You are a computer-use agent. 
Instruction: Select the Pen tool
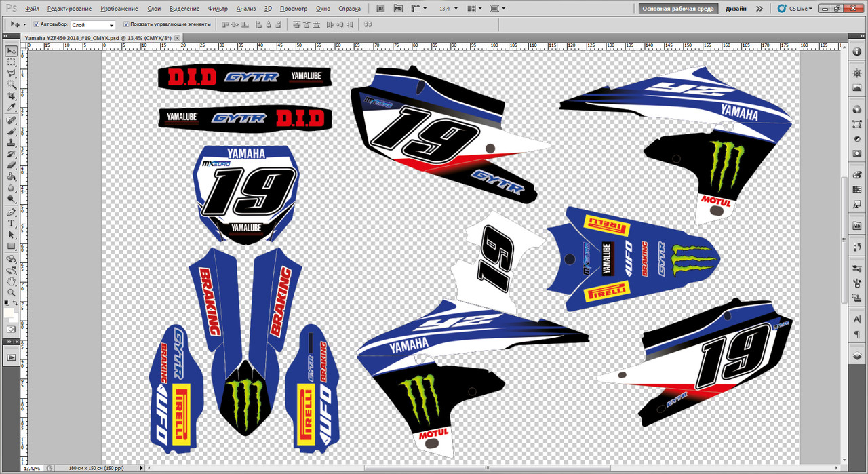point(12,212)
